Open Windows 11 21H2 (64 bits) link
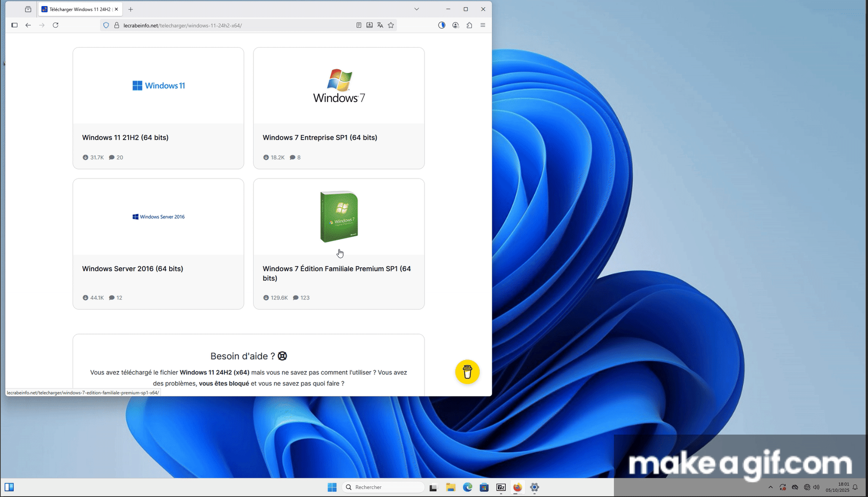This screenshot has height=497, width=868. [125, 137]
